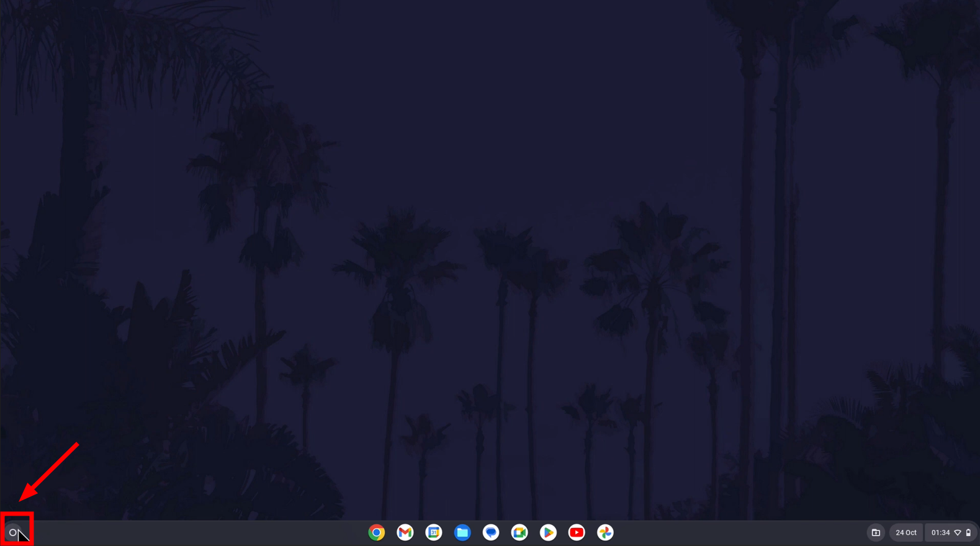
Task: Launch YouTube from the shelf
Action: pos(576,532)
